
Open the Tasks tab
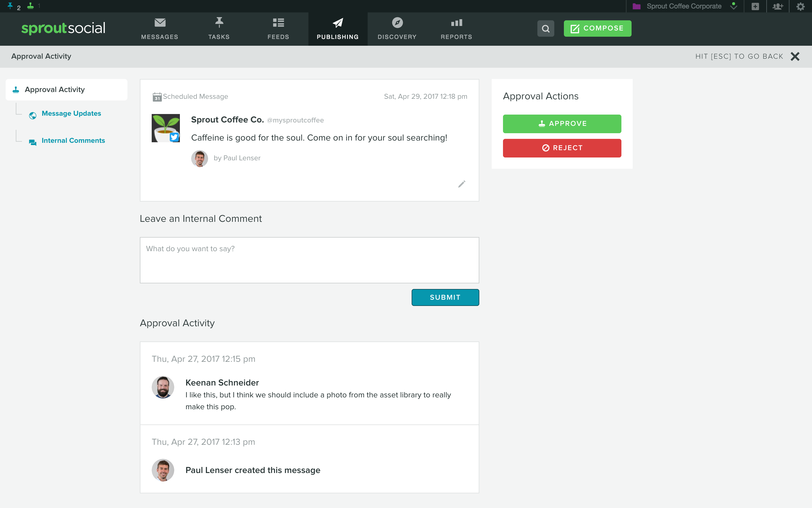point(219,29)
